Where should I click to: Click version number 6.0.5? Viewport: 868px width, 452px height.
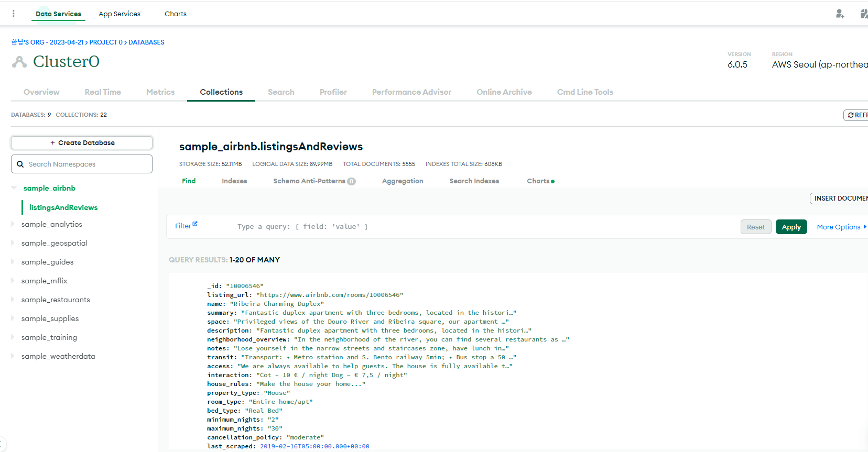[737, 64]
